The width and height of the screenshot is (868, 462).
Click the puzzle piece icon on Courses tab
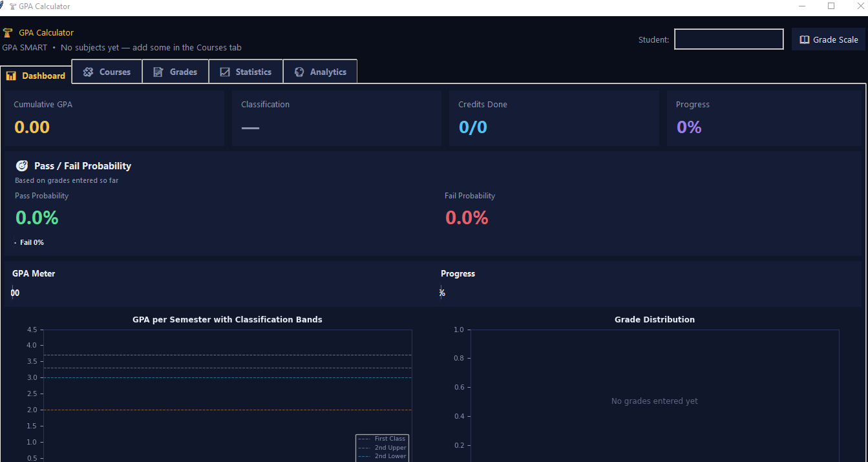[x=89, y=72]
